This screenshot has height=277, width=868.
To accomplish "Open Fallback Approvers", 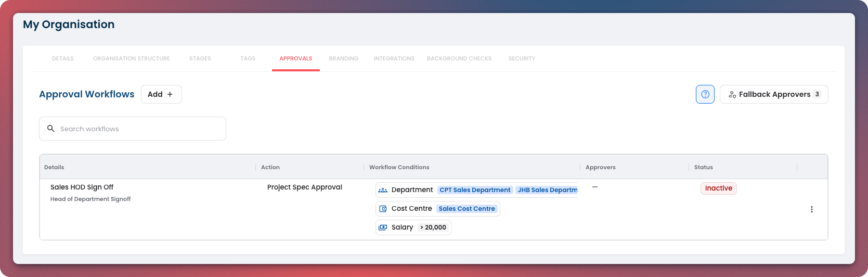I will [x=774, y=94].
